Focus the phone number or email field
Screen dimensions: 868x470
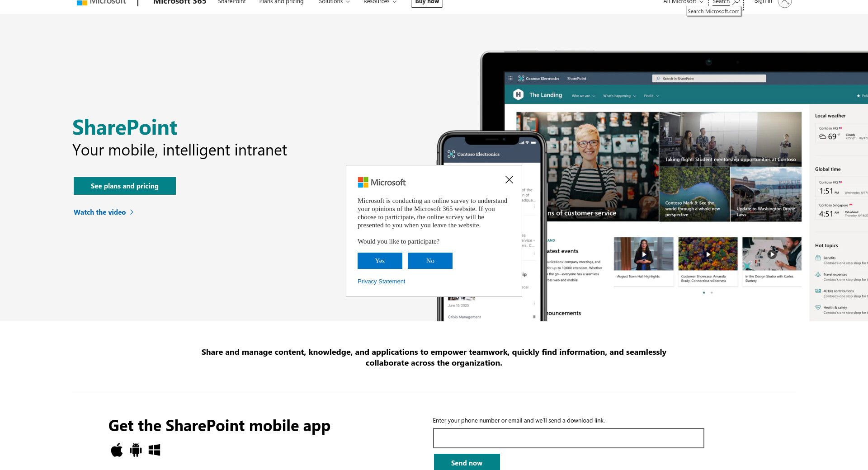pyautogui.click(x=568, y=438)
